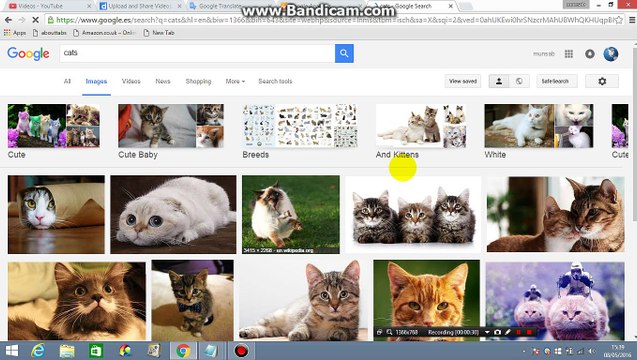Click the upload saved images icon
637x360 pixels.
(499, 81)
